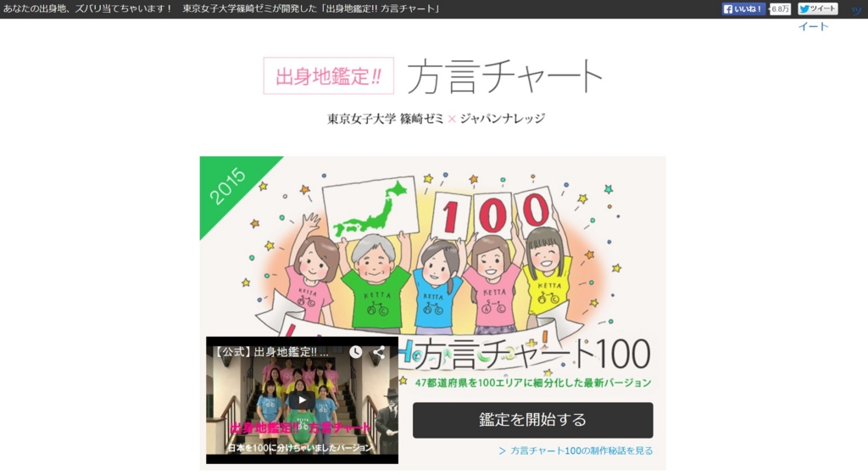
Task: Click the blue イート link fragment below the tweet button
Action: click(x=813, y=26)
